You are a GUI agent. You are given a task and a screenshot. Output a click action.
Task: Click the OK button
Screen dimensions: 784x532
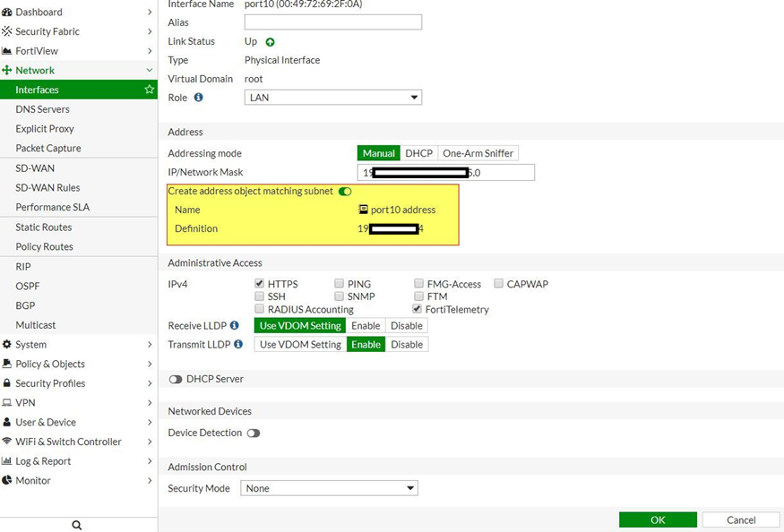658,520
